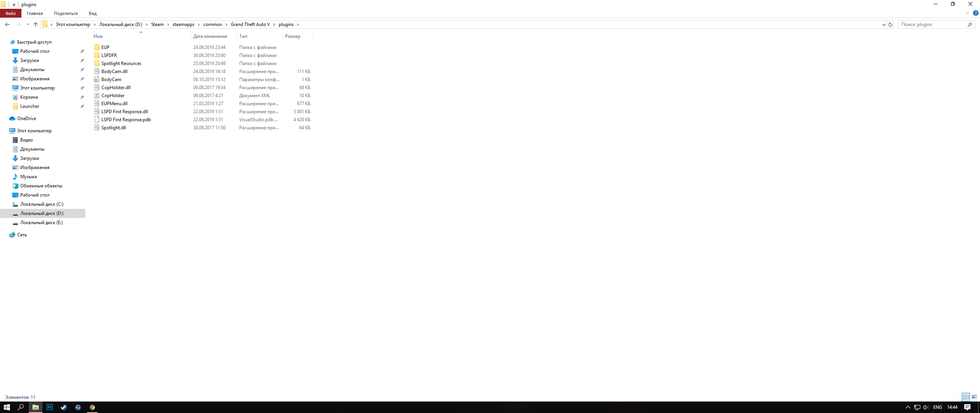The height and width of the screenshot is (413, 980).
Task: Refresh the plugins folder view
Action: (890, 24)
